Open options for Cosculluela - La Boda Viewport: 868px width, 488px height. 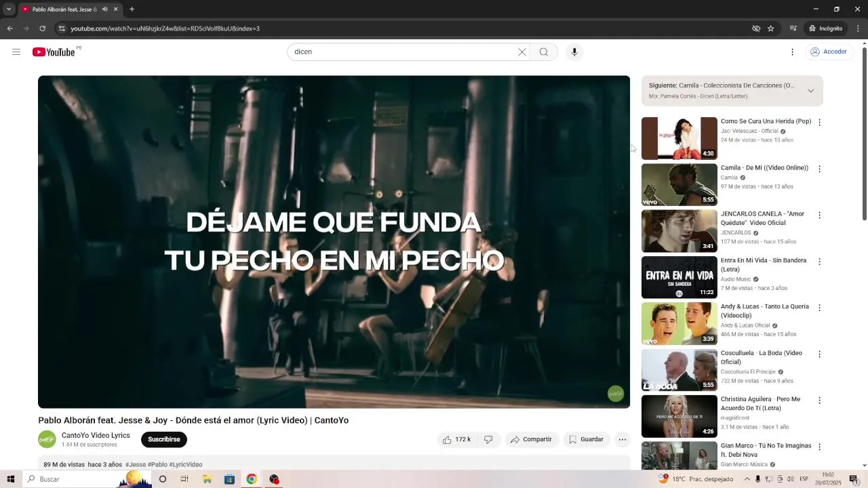point(819,354)
